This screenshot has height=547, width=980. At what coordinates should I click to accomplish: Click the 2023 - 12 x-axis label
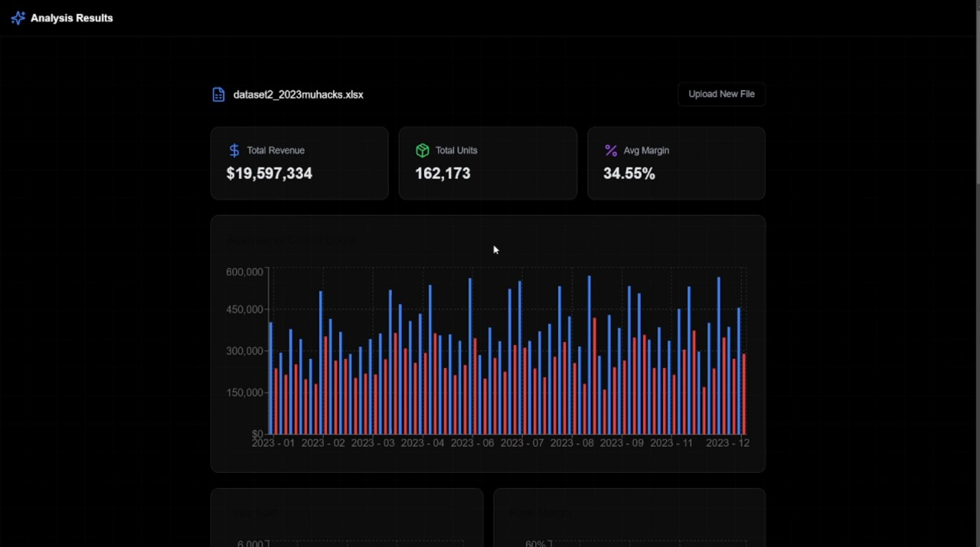727,443
